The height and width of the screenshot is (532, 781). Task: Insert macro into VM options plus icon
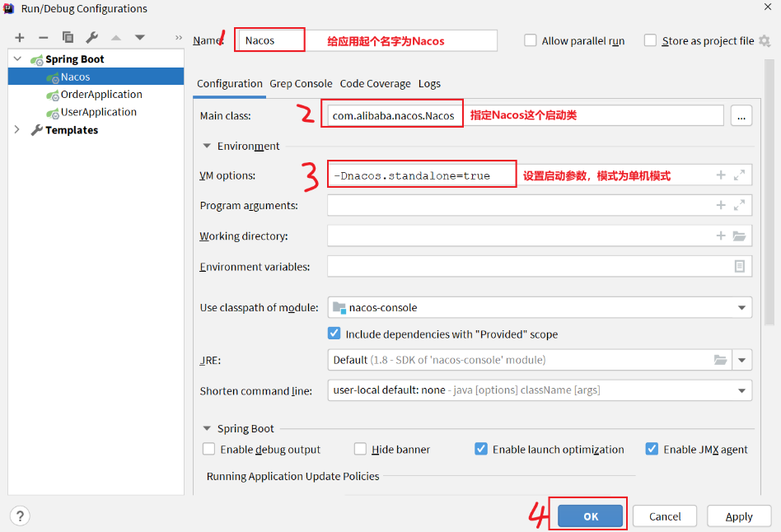point(721,175)
